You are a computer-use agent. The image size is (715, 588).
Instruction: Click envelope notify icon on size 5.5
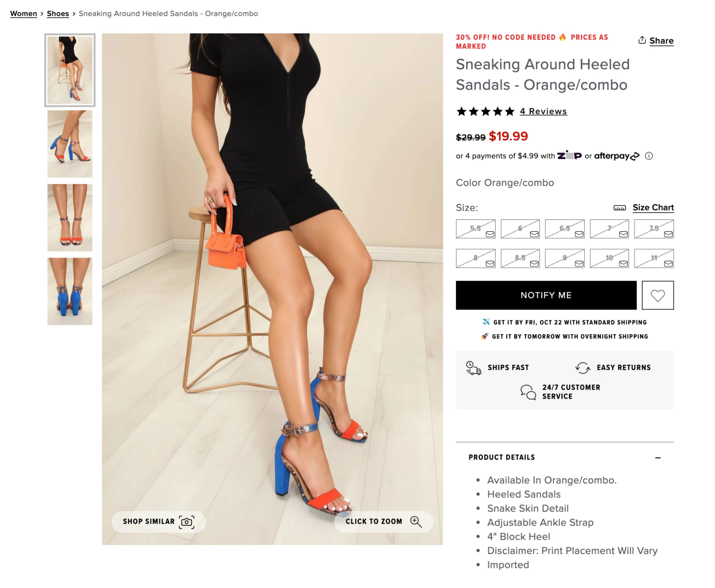pos(490,234)
